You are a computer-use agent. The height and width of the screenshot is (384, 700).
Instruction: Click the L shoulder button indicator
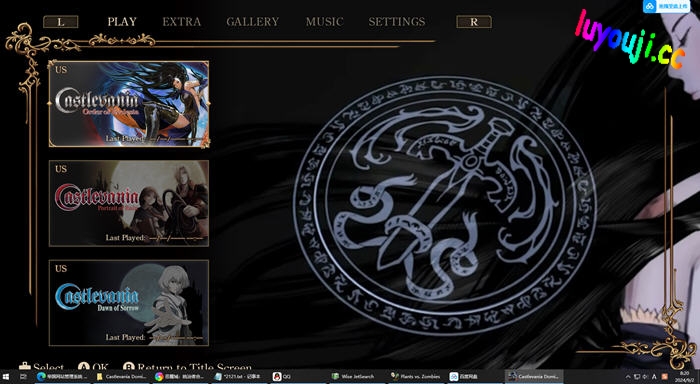pyautogui.click(x=61, y=22)
